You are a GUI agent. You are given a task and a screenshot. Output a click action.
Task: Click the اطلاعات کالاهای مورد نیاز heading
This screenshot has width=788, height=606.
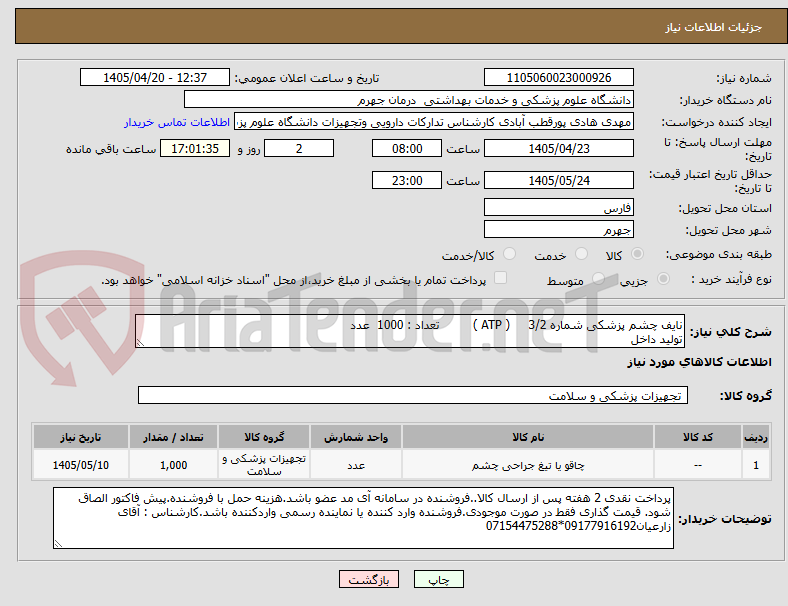(x=699, y=362)
